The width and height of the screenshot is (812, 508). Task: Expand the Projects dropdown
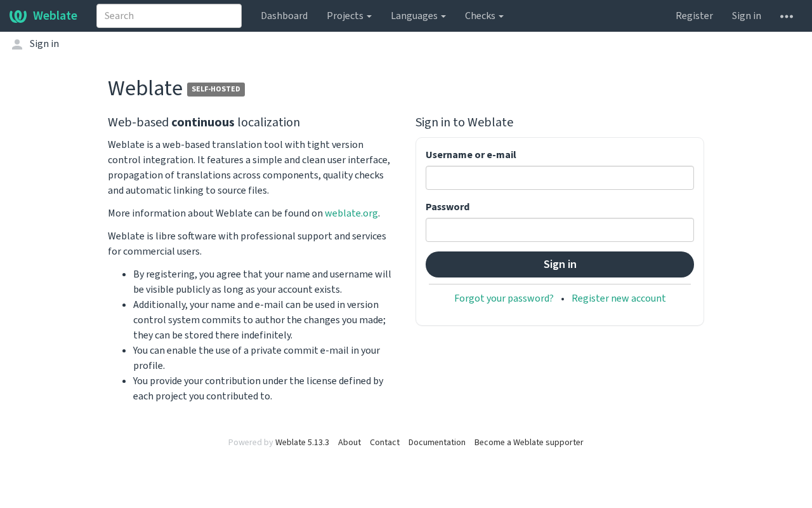(x=349, y=16)
